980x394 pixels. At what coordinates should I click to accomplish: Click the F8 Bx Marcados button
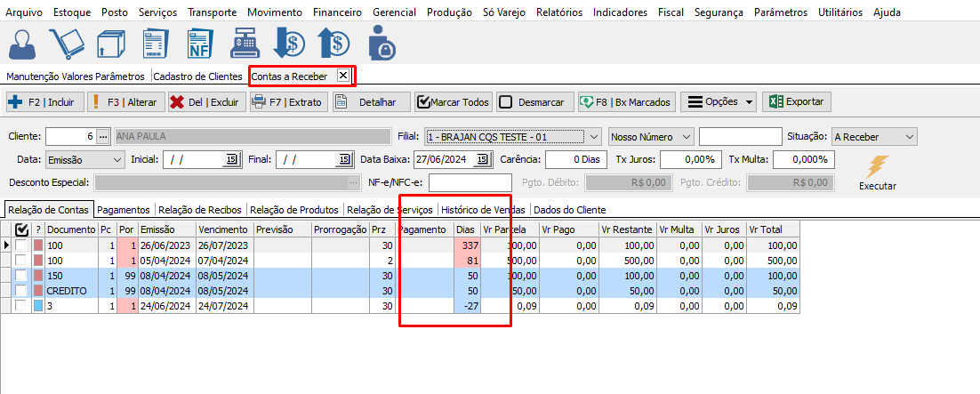coord(626,102)
